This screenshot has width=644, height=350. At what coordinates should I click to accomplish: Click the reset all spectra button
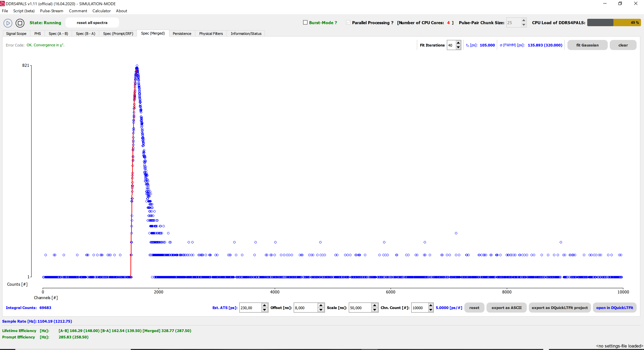(92, 22)
